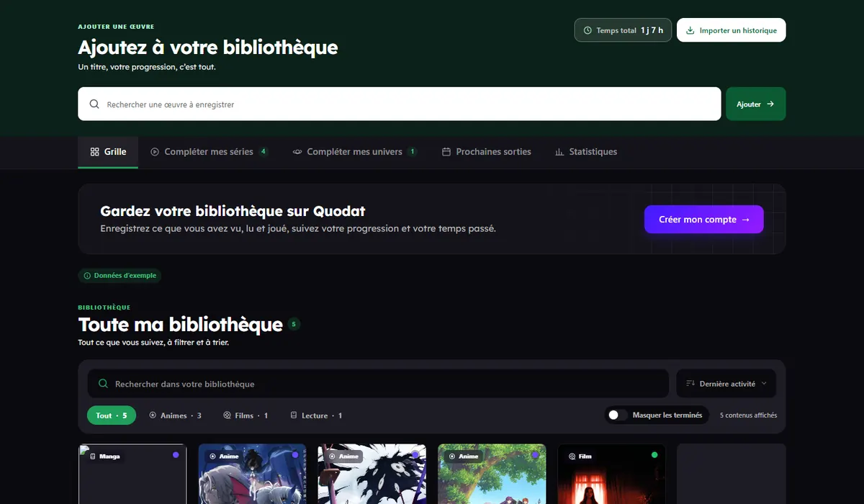
Task: Click the Manga badge on first card
Action: 104,456
